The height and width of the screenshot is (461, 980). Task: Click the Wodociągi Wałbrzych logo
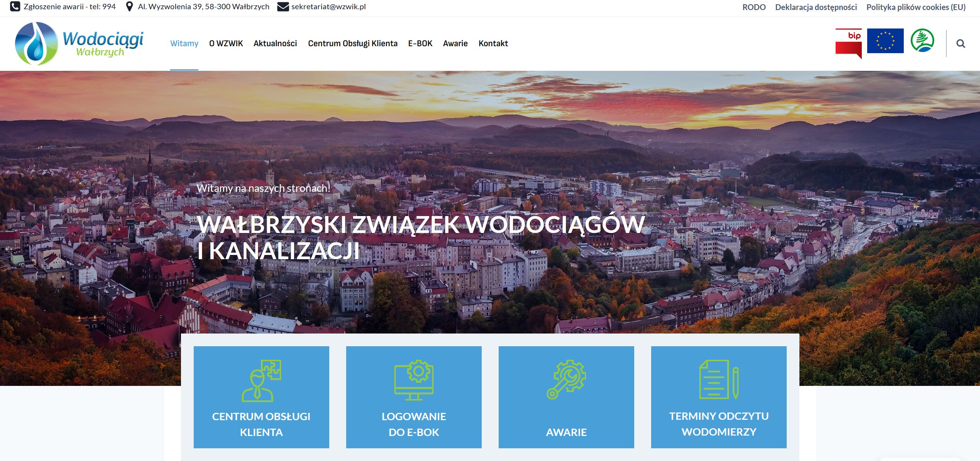tap(79, 44)
